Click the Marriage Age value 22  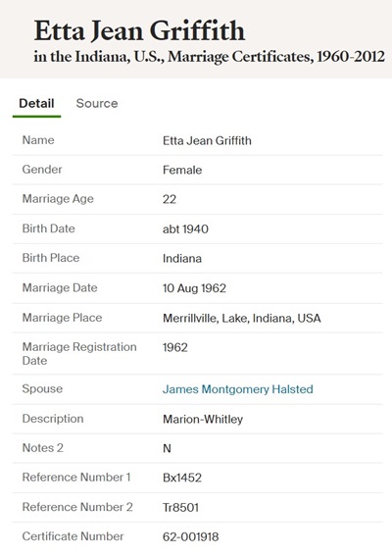[x=170, y=199]
